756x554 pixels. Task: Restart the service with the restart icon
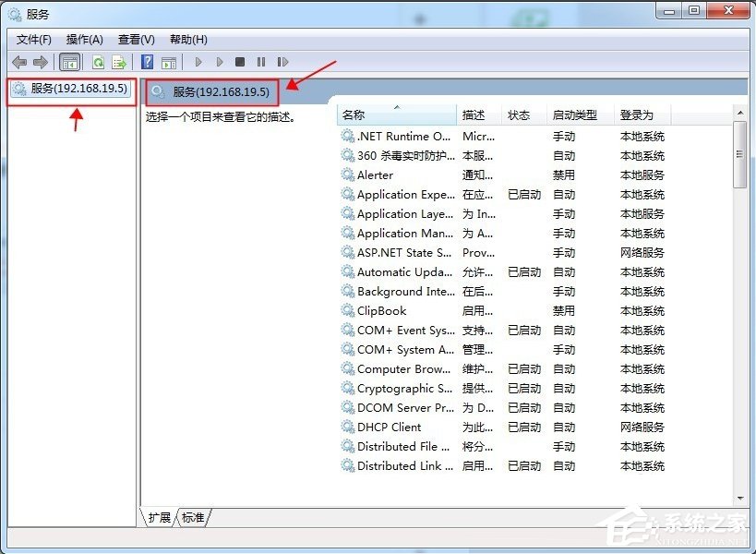tap(283, 62)
